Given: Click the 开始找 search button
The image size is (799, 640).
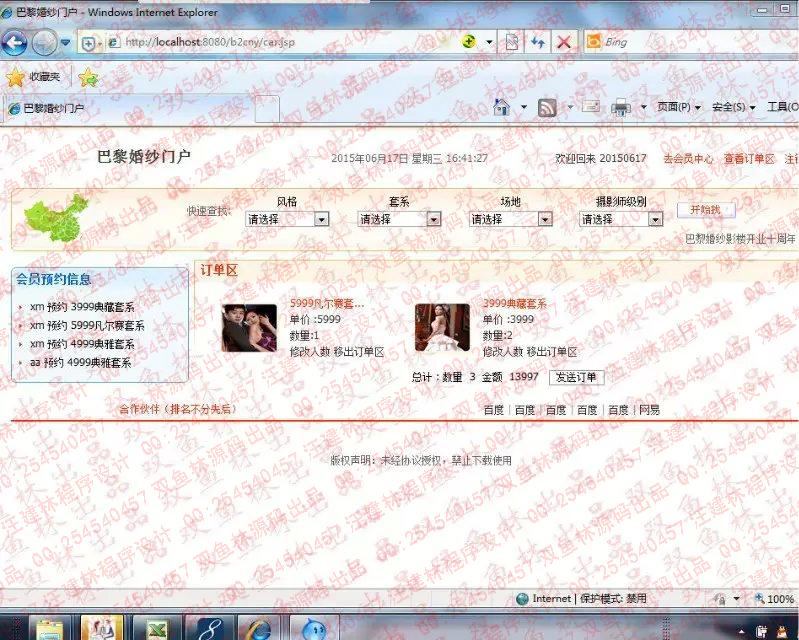Looking at the screenshot, I should [706, 210].
